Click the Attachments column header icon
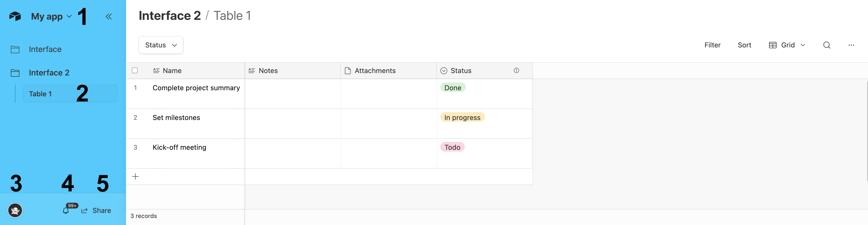868x225 pixels. 348,71
